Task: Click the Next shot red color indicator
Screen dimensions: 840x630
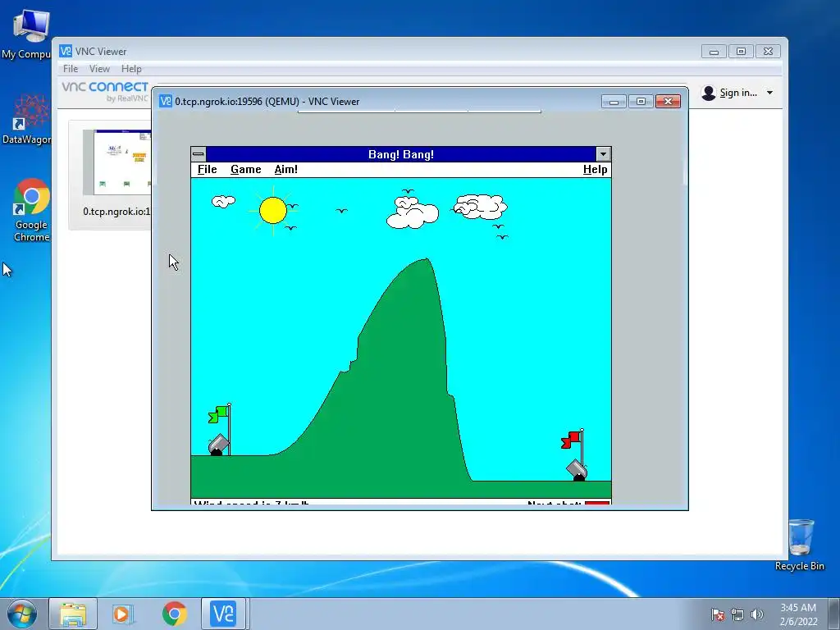Action: point(597,503)
